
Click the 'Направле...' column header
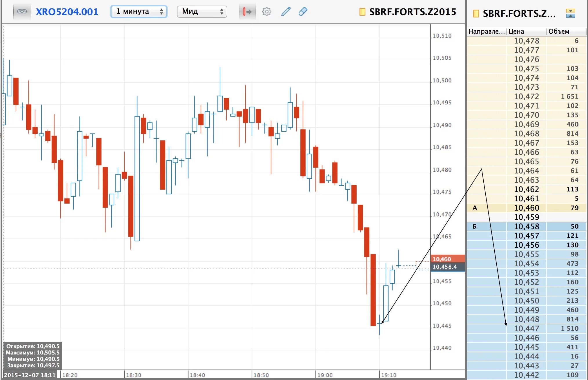486,31
